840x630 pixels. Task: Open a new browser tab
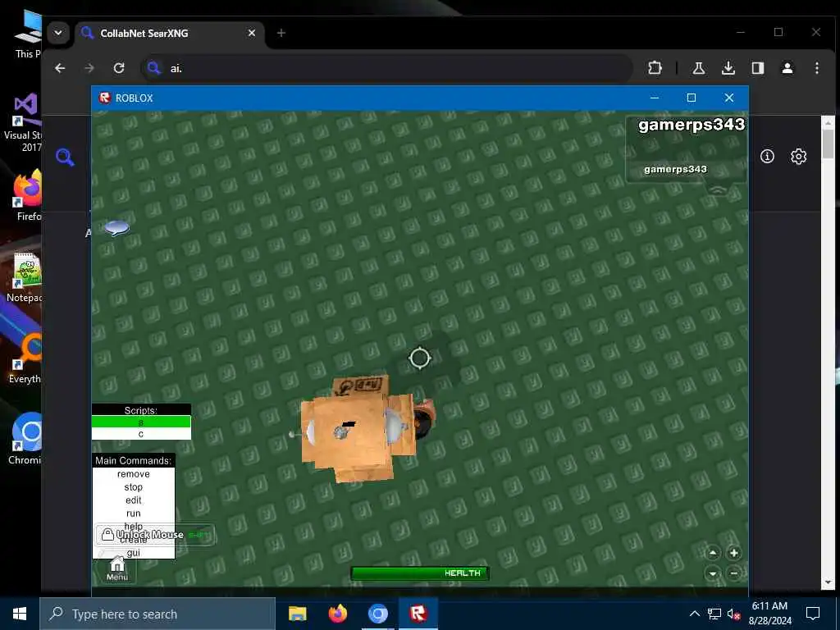(x=281, y=33)
